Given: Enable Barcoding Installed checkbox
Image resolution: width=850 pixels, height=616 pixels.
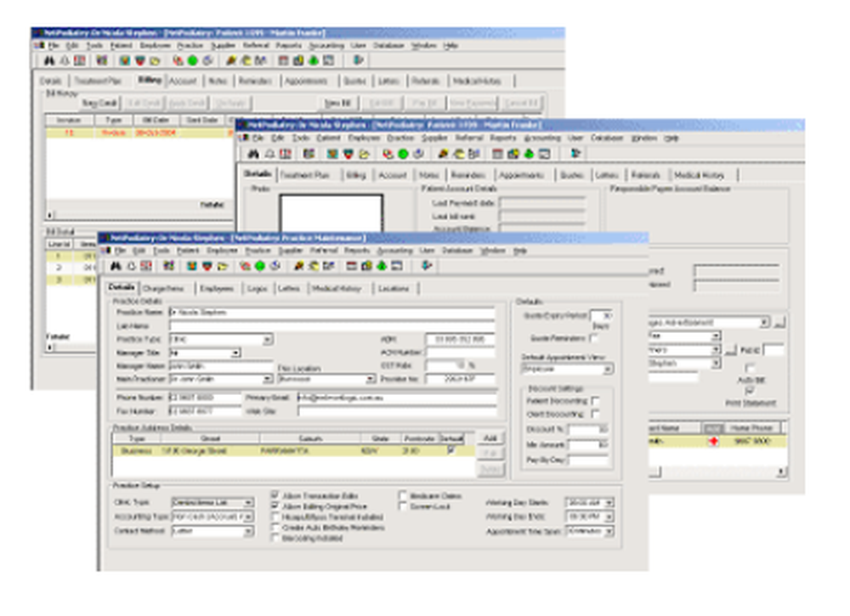Looking at the screenshot, I should point(275,538).
